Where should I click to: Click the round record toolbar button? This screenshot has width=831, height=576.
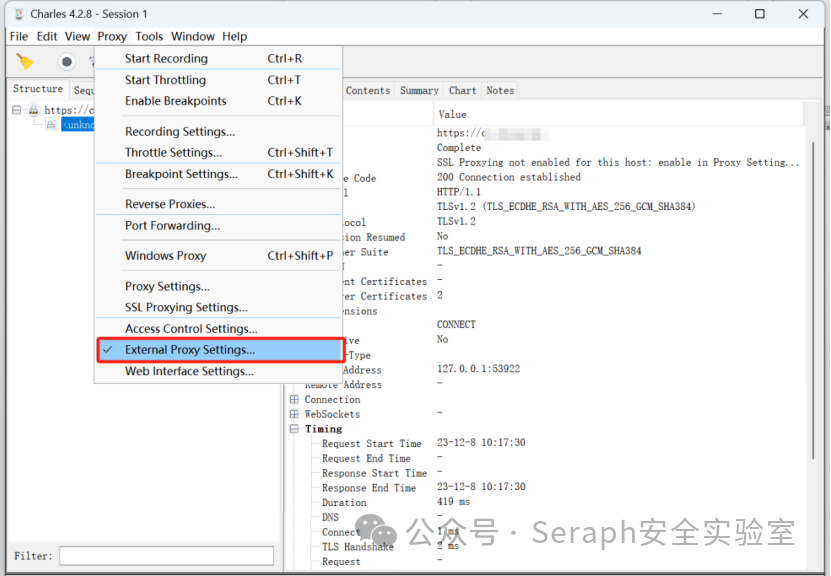(x=66, y=62)
